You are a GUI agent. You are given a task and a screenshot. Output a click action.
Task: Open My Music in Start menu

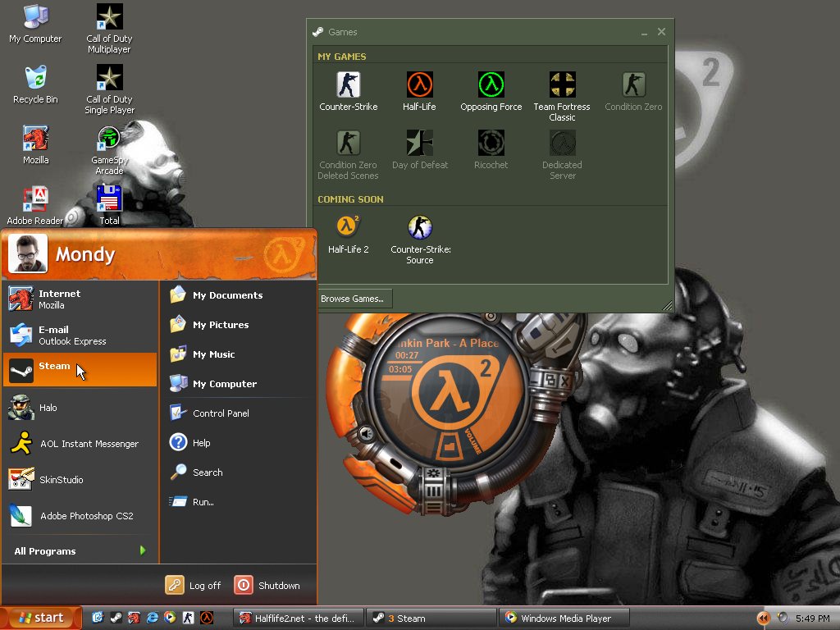[x=238, y=354]
